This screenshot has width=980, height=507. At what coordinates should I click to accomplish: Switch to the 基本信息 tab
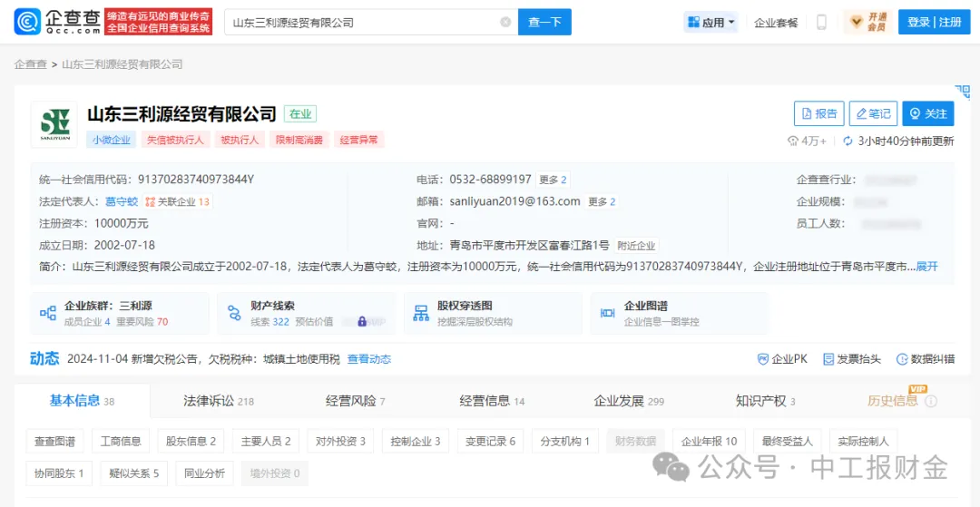[x=82, y=401]
